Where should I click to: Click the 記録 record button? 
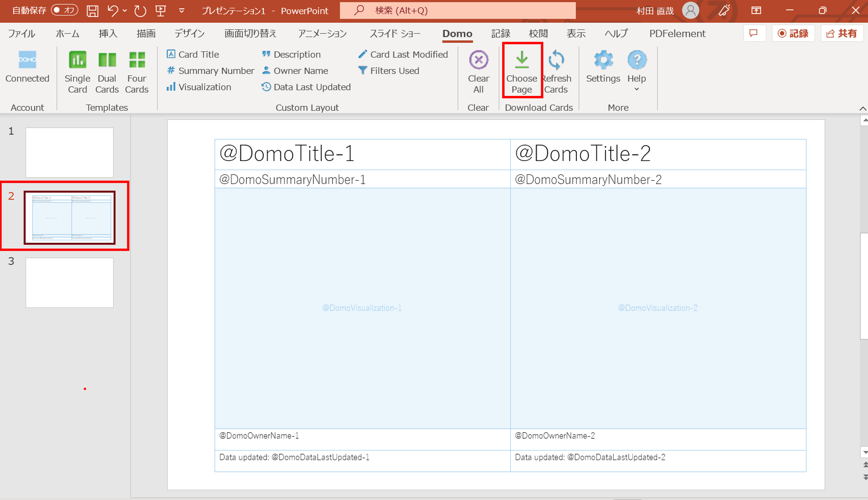pyautogui.click(x=793, y=33)
